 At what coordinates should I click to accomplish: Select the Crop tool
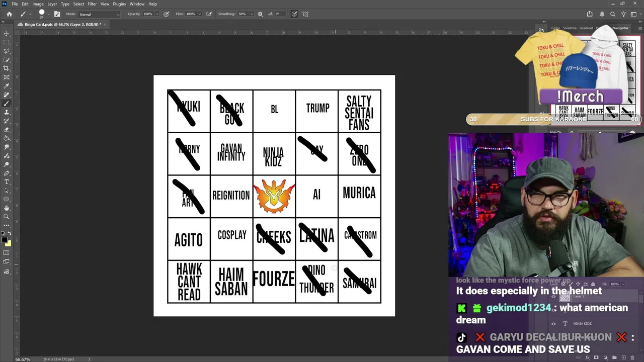[x=7, y=68]
